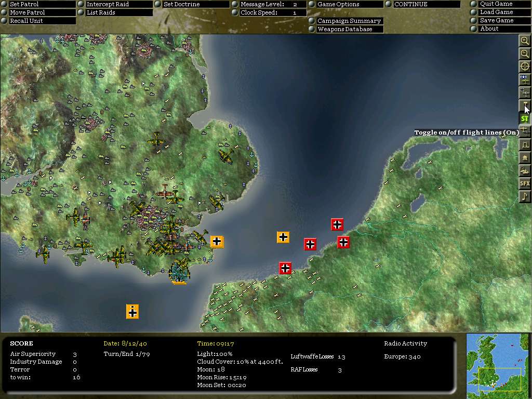
Task: Toggle the building icon display
Action: tap(525, 157)
